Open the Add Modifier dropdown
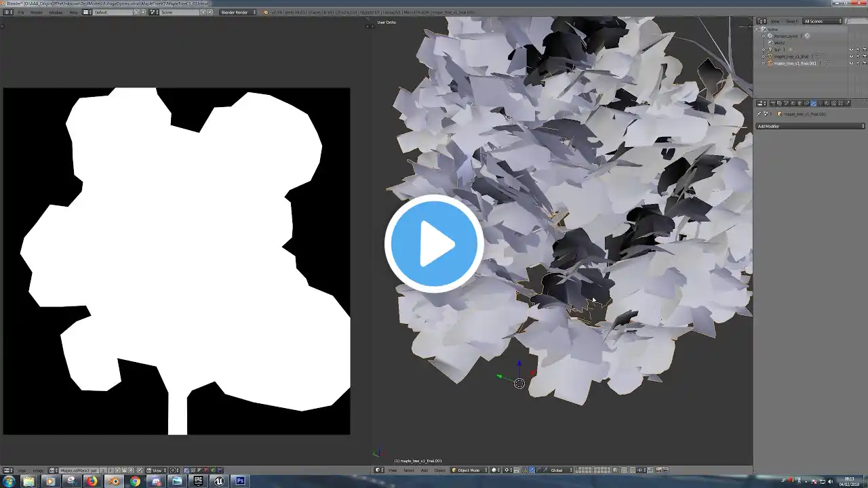 pos(810,126)
